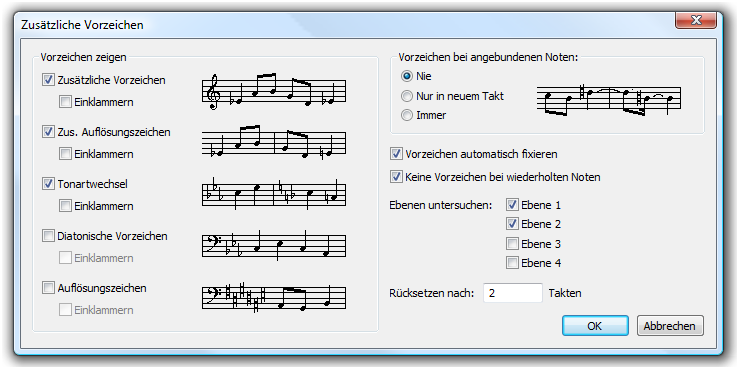Check the Auflösungszeichen checkbox
This screenshot has height=375, width=745.
pos(48,288)
